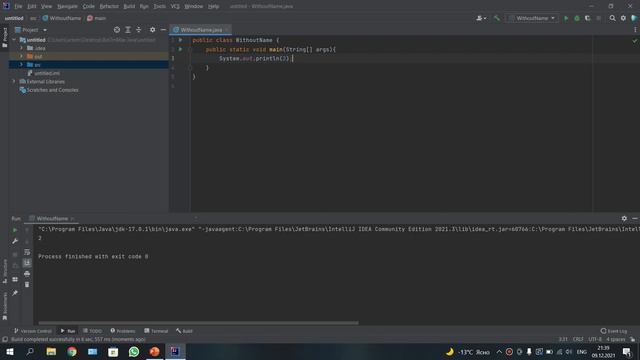Expand the .idea folder
This screenshot has width=640, height=360.
tap(21, 48)
